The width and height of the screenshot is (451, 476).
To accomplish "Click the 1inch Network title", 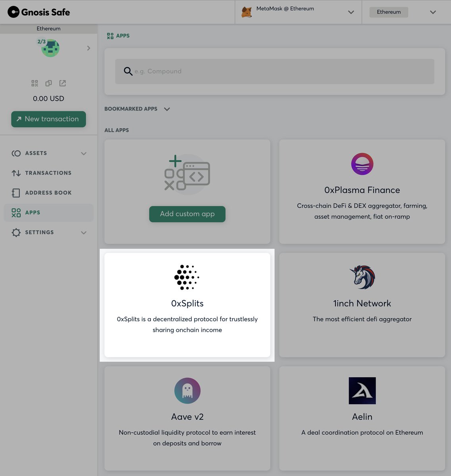I will click(362, 303).
